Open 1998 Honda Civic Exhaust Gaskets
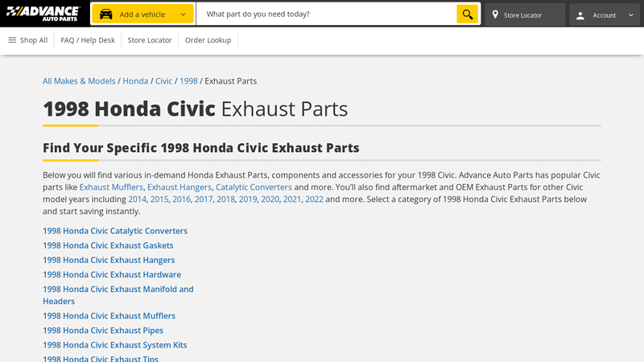Image resolution: width=644 pixels, height=362 pixels. pos(108,245)
